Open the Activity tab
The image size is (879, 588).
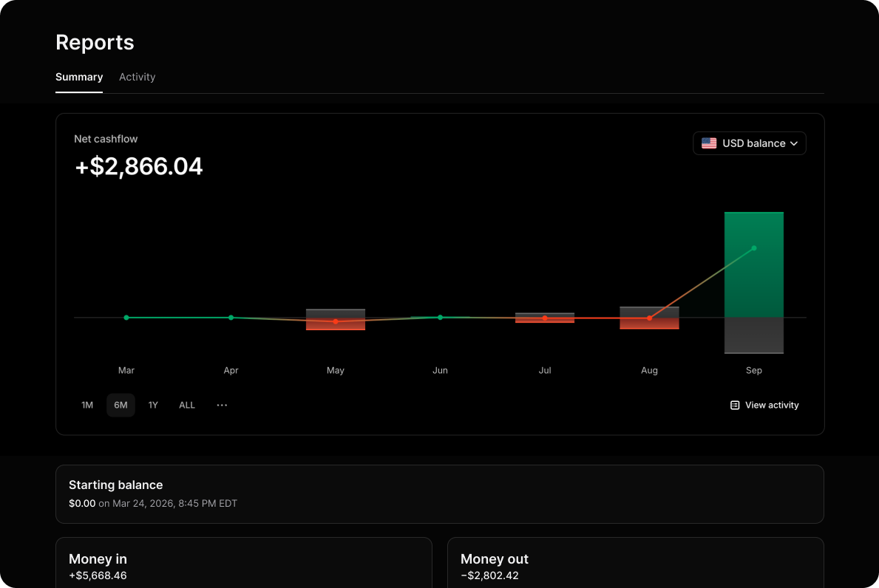137,77
